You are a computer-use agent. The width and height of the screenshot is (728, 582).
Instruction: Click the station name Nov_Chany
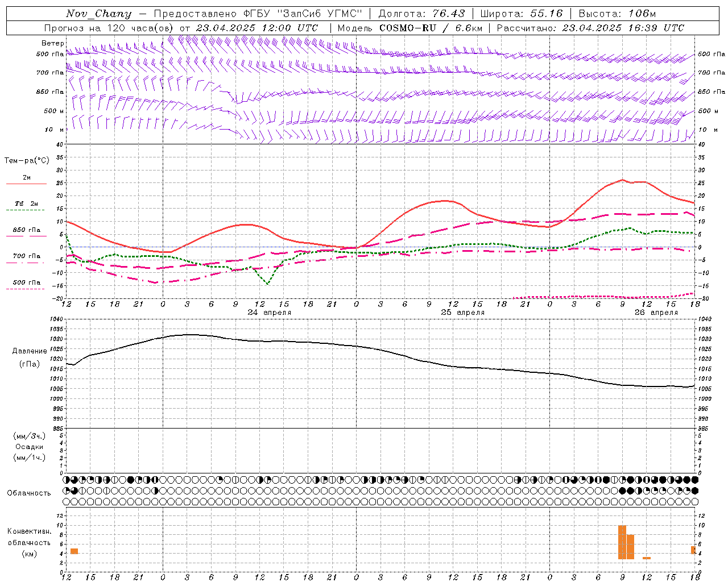(x=98, y=14)
